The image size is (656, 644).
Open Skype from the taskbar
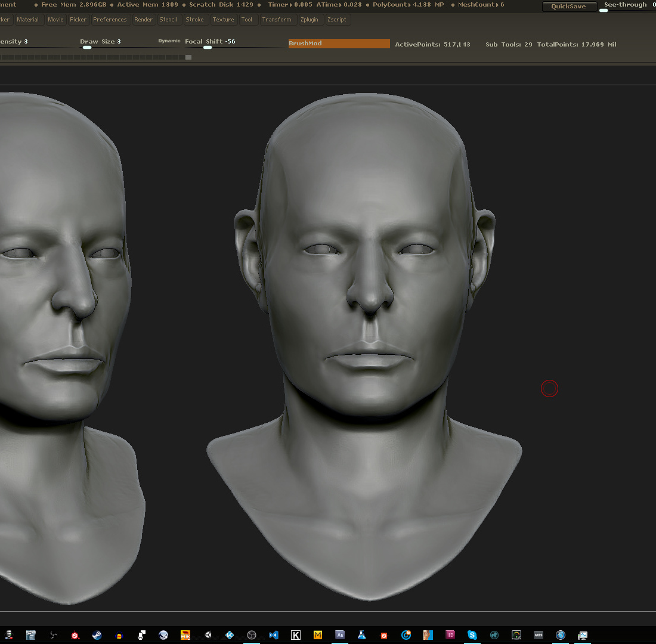[472, 635]
